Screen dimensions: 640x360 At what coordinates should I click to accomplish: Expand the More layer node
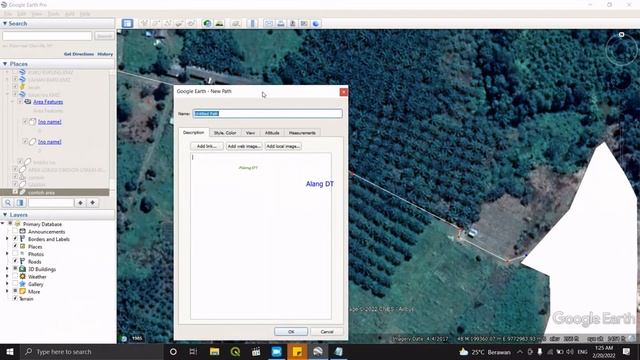coord(7,291)
